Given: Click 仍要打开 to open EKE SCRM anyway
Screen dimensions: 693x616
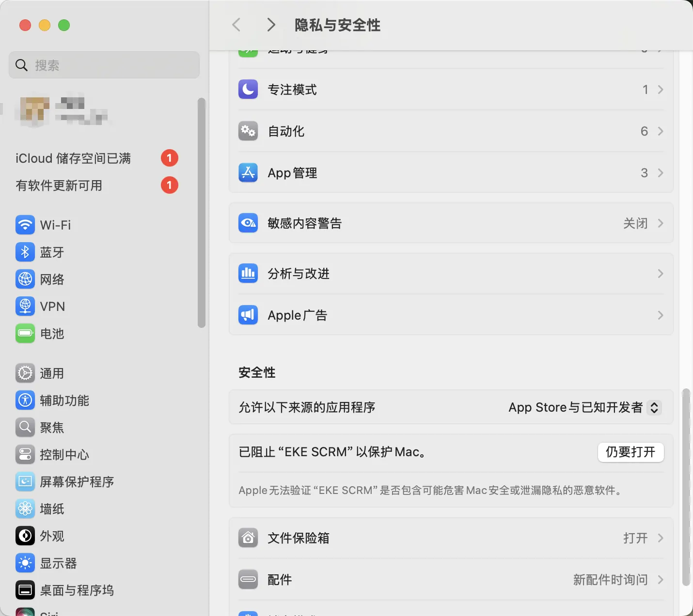Looking at the screenshot, I should (x=630, y=452).
